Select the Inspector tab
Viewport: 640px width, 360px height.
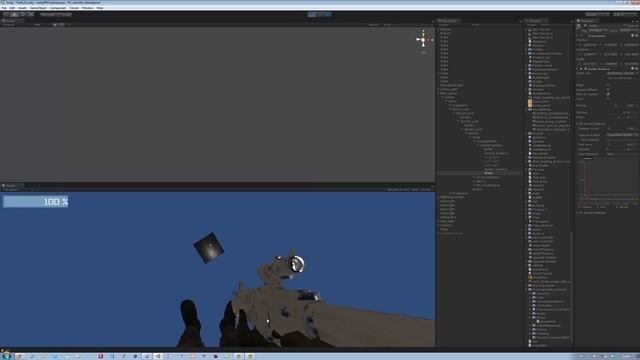pos(588,21)
